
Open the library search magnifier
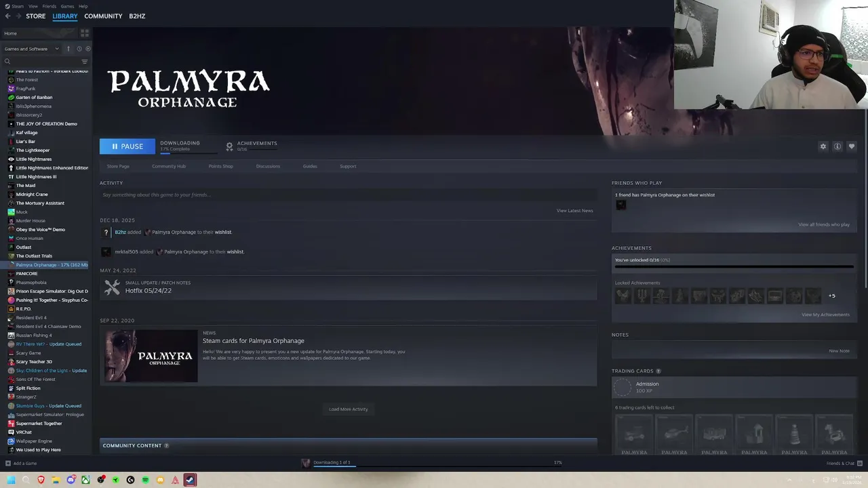pos(7,62)
